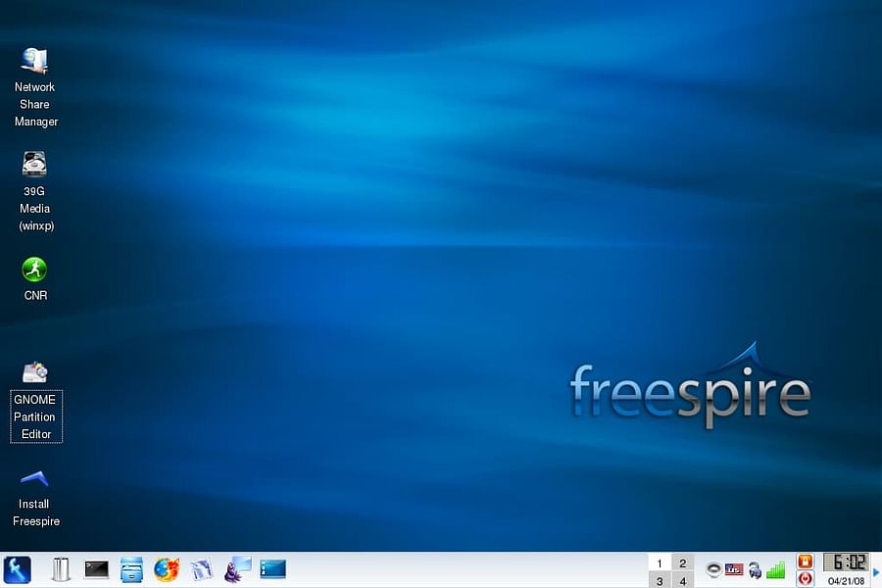This screenshot has width=882, height=588.
Task: Click the clock showing 6:02
Action: (x=847, y=563)
